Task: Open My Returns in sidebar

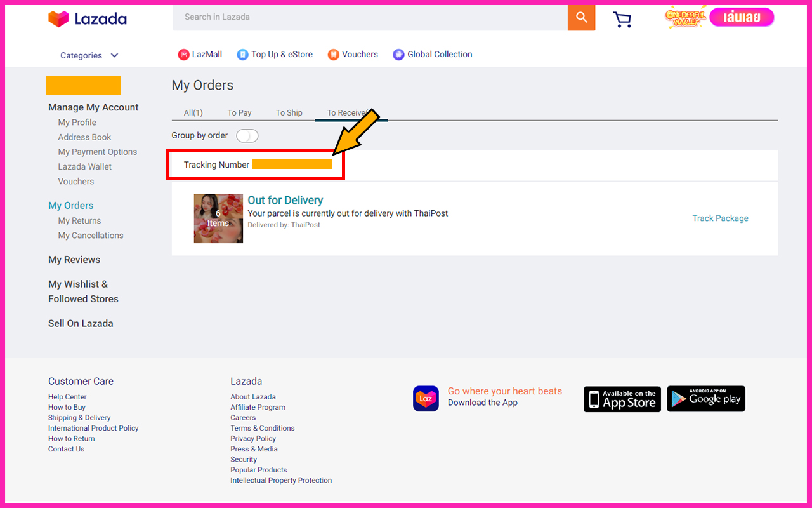Action: pyautogui.click(x=79, y=221)
